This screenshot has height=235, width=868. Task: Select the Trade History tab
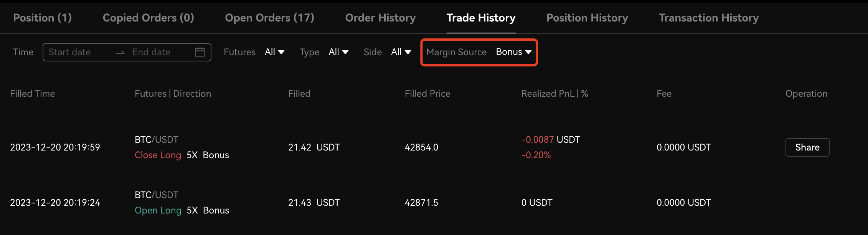pyautogui.click(x=481, y=18)
